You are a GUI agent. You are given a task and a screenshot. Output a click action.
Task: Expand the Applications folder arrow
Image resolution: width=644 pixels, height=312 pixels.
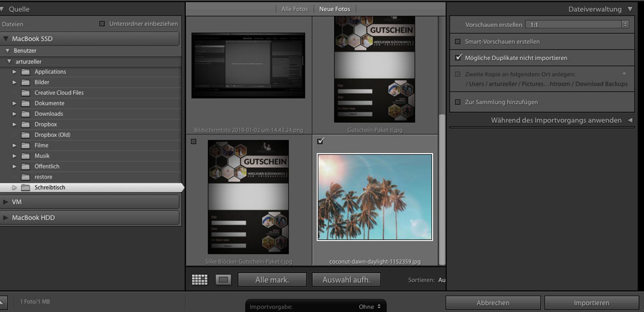tap(14, 72)
